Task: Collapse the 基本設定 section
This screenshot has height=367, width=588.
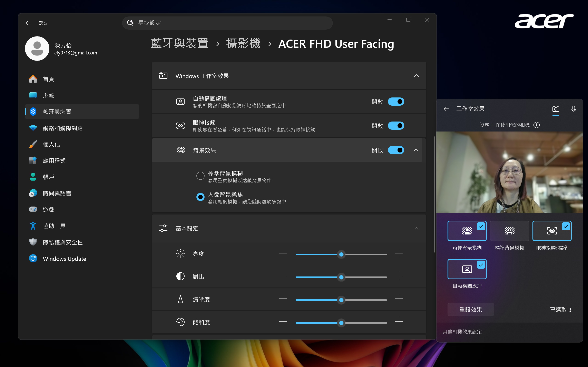Action: coord(416,228)
